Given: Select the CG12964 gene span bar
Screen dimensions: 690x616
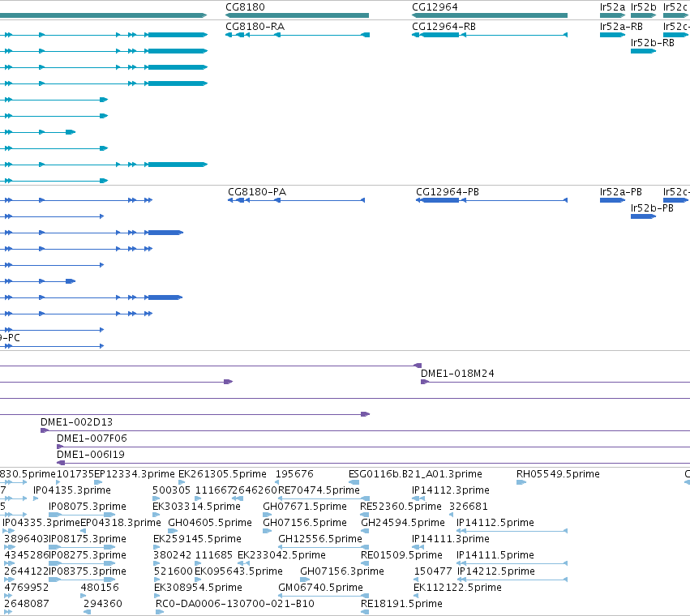Looking at the screenshot, I should tap(490, 15).
